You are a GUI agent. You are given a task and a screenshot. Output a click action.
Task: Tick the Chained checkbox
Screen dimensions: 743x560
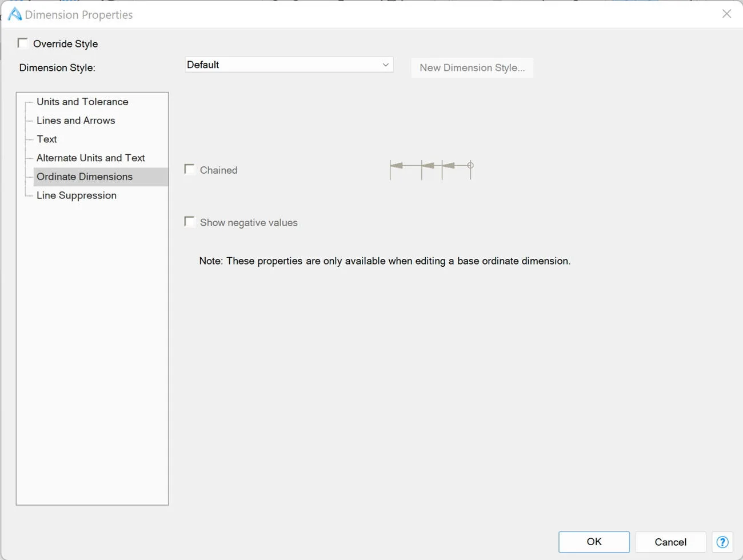click(189, 169)
